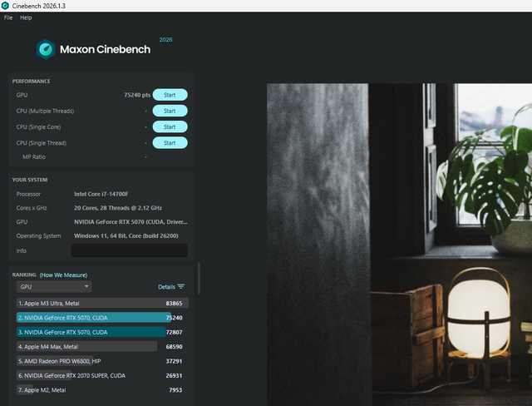Click the 20 Cores, 28 Threads value
The height and width of the screenshot is (406, 532).
[x=118, y=208]
